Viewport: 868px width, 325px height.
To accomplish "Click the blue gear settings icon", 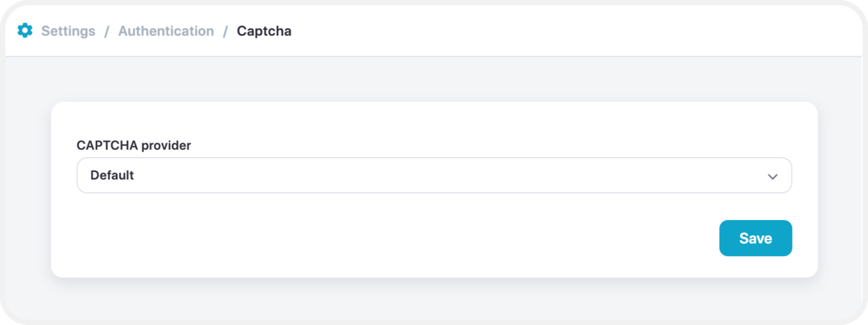I will (25, 31).
